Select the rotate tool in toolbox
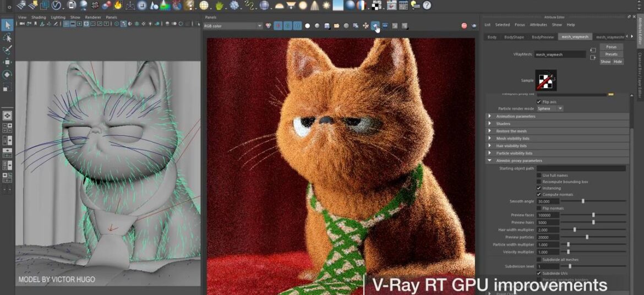Viewport: 644px width, 295px height. [x=7, y=75]
